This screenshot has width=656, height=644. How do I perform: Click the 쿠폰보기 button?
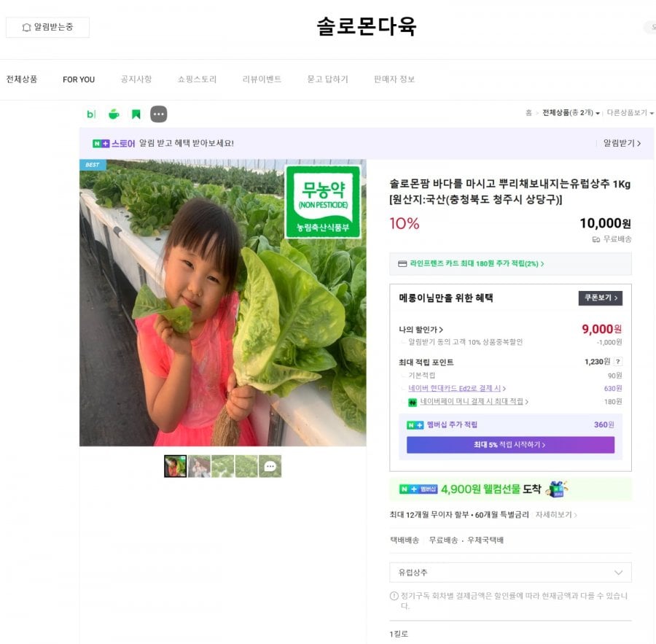[x=600, y=298]
